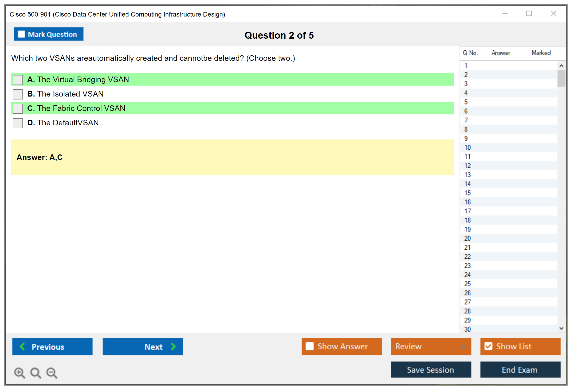Click the reset zoom magnifier icon

(35, 373)
